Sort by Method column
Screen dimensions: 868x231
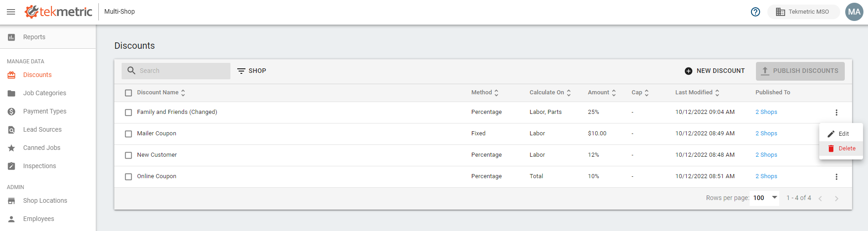click(x=485, y=92)
